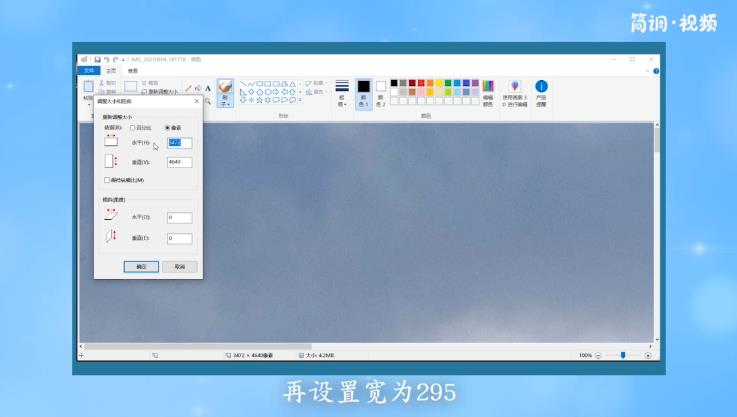Select the Magnifier tool
The image size is (737, 417).
coord(208,100)
